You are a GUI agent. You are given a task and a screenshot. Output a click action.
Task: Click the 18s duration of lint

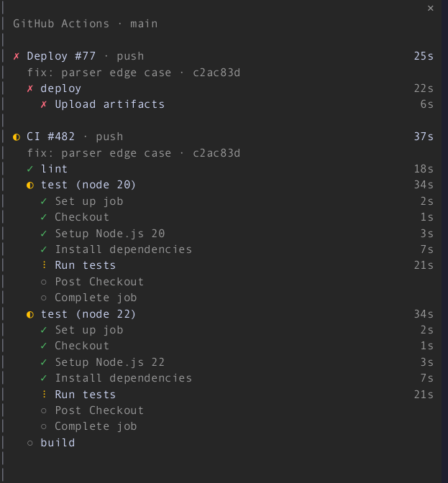(x=424, y=169)
